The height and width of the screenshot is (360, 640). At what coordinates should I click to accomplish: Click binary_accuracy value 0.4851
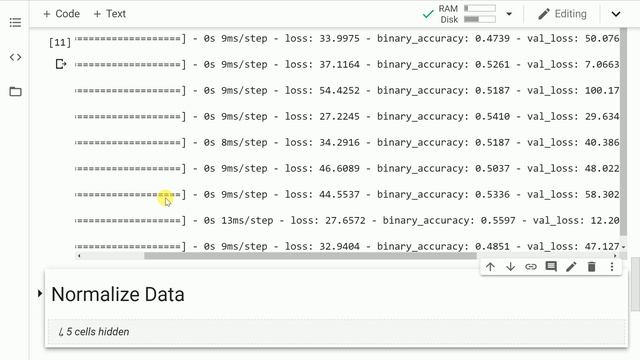pyautogui.click(x=492, y=247)
